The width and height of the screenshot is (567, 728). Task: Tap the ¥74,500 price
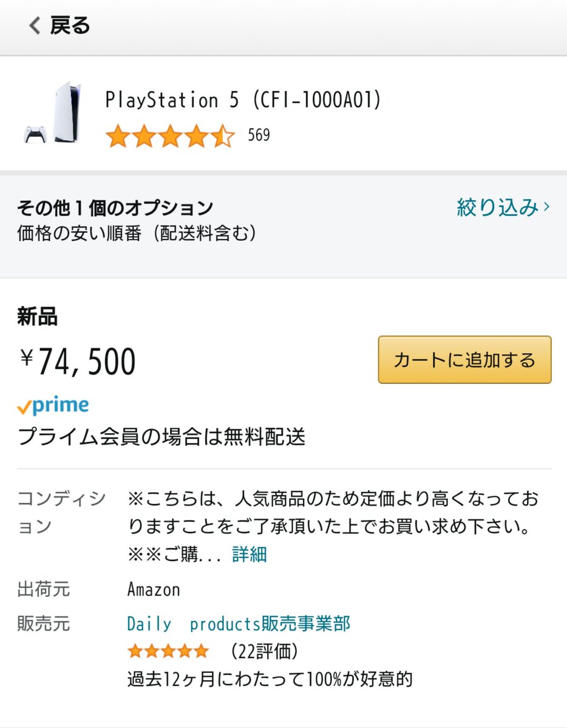(x=78, y=362)
